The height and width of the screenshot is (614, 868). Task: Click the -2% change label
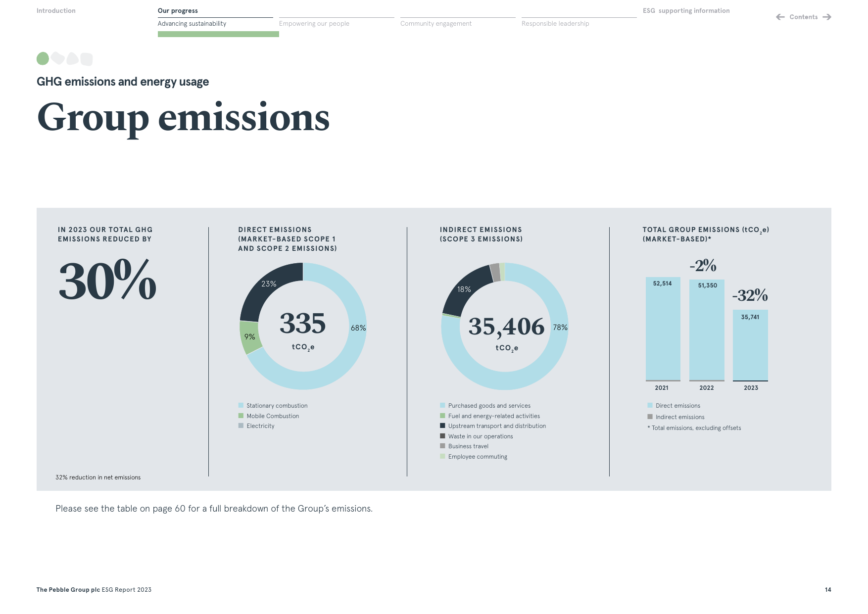(x=703, y=266)
